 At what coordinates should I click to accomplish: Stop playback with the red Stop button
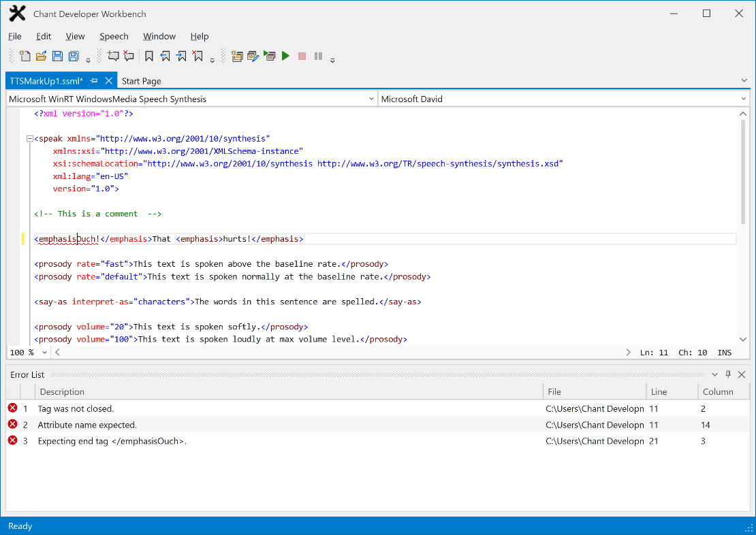pos(302,56)
